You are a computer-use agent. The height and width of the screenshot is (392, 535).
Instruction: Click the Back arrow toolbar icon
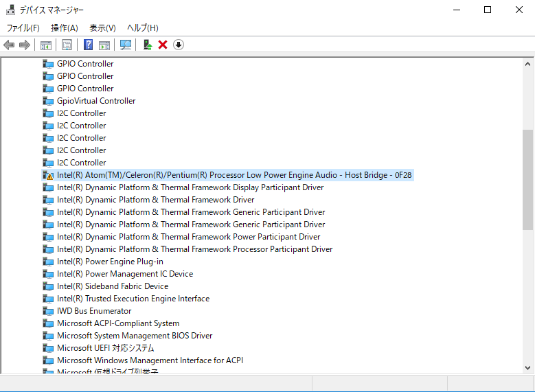(x=9, y=45)
